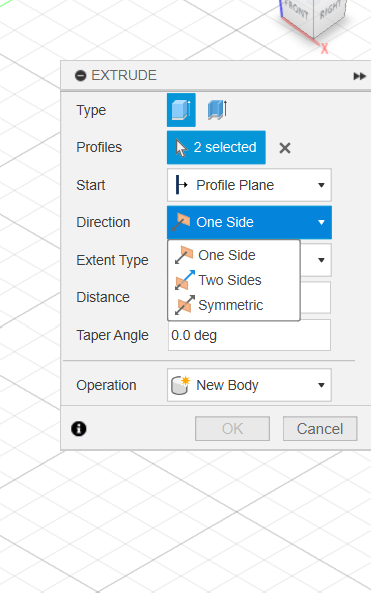This screenshot has height=593, width=371.
Task: Click the double-arrow expand icon in header
Action: click(x=359, y=76)
